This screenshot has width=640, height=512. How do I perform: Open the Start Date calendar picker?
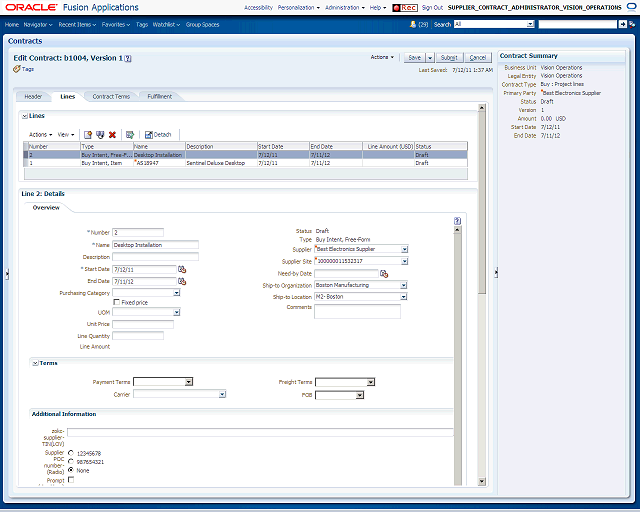182,269
